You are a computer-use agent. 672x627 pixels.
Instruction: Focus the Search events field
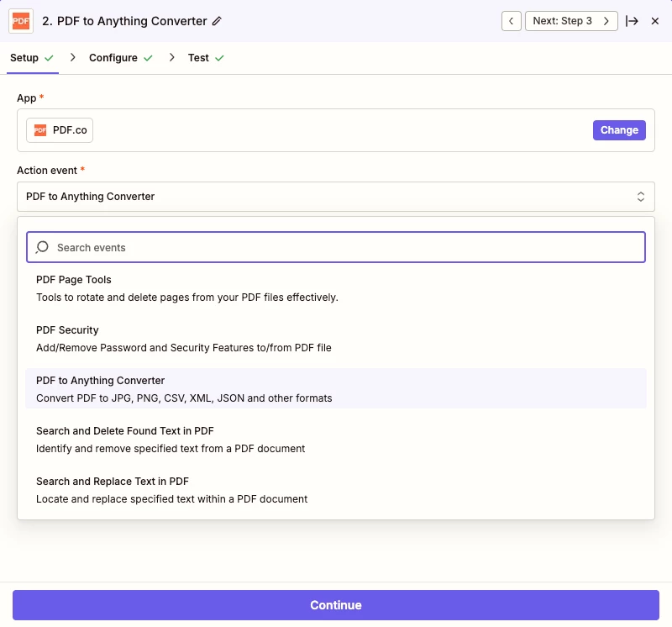[x=335, y=247]
